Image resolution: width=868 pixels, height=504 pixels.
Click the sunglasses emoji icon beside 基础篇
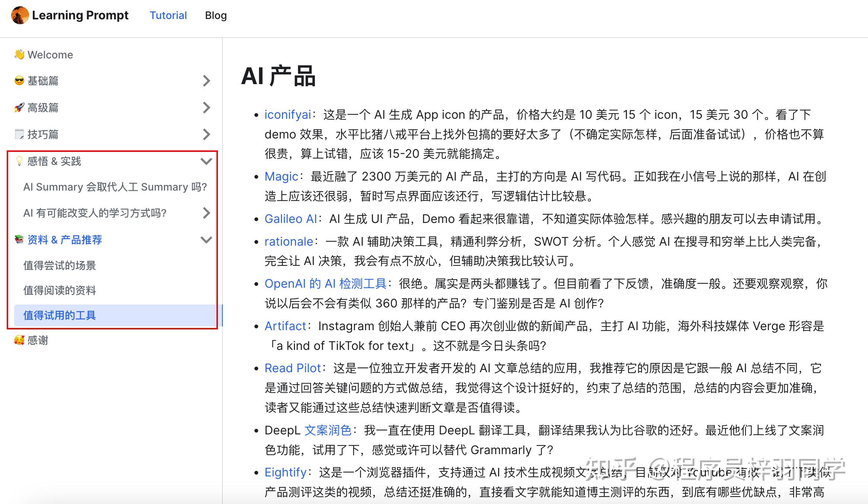point(19,81)
